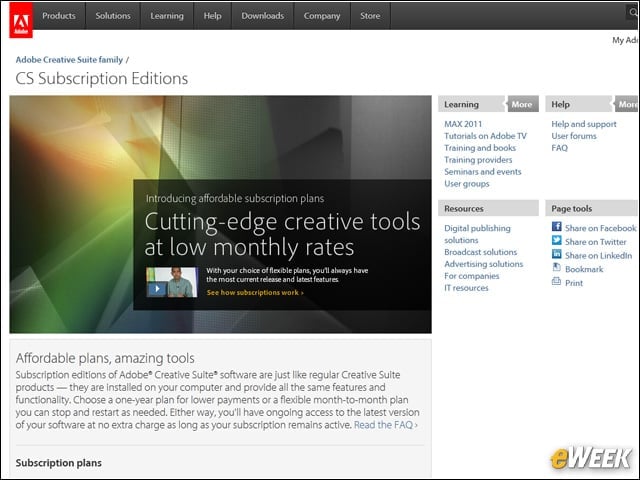Play the subscriptions video thumbnail
Screen dimensions: 640x480
click(172, 282)
